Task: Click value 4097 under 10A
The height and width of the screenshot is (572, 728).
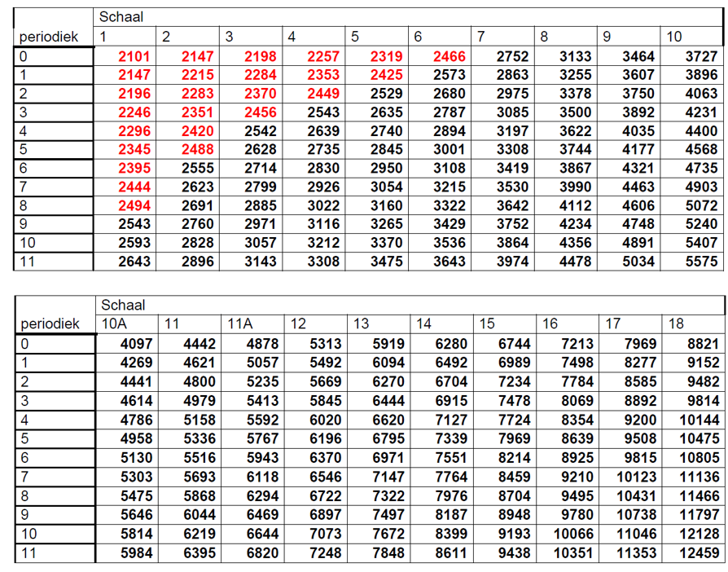Action: [x=136, y=344]
